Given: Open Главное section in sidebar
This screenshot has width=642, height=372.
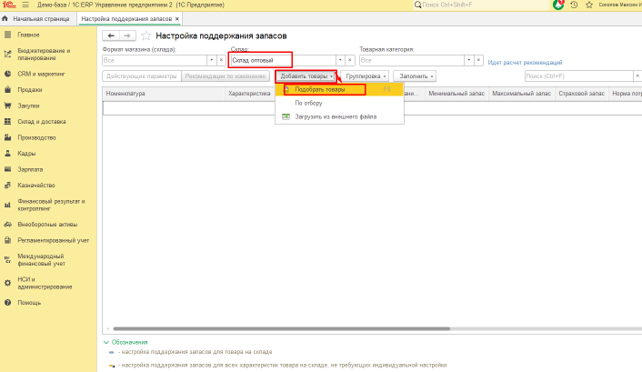Looking at the screenshot, I should tap(28, 35).
